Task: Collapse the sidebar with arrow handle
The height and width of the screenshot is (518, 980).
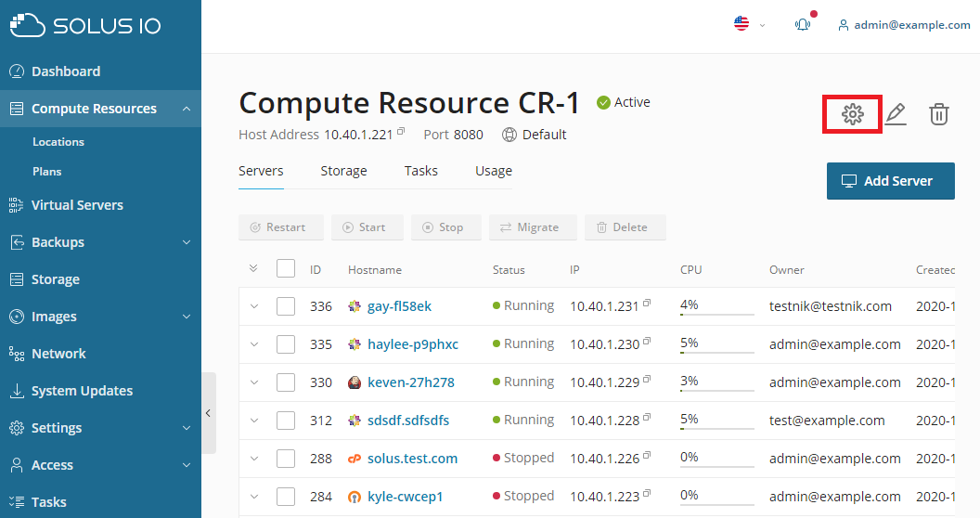Action: click(209, 413)
